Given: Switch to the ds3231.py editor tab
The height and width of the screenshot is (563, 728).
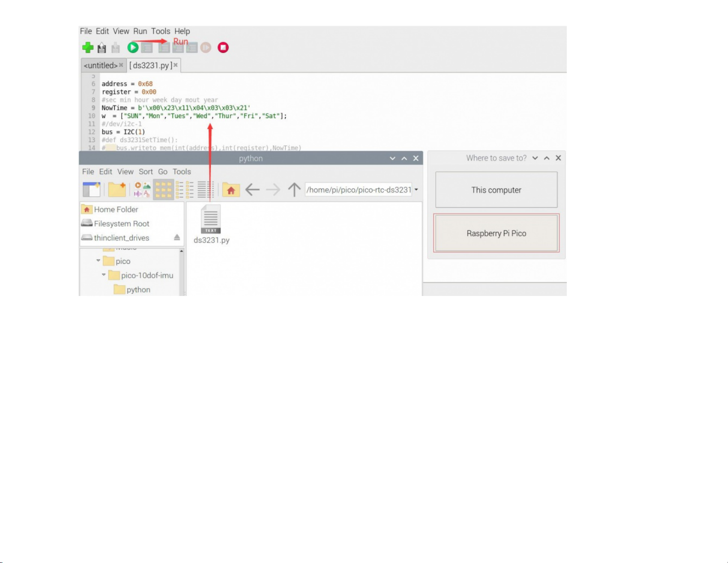Looking at the screenshot, I should click(x=151, y=65).
